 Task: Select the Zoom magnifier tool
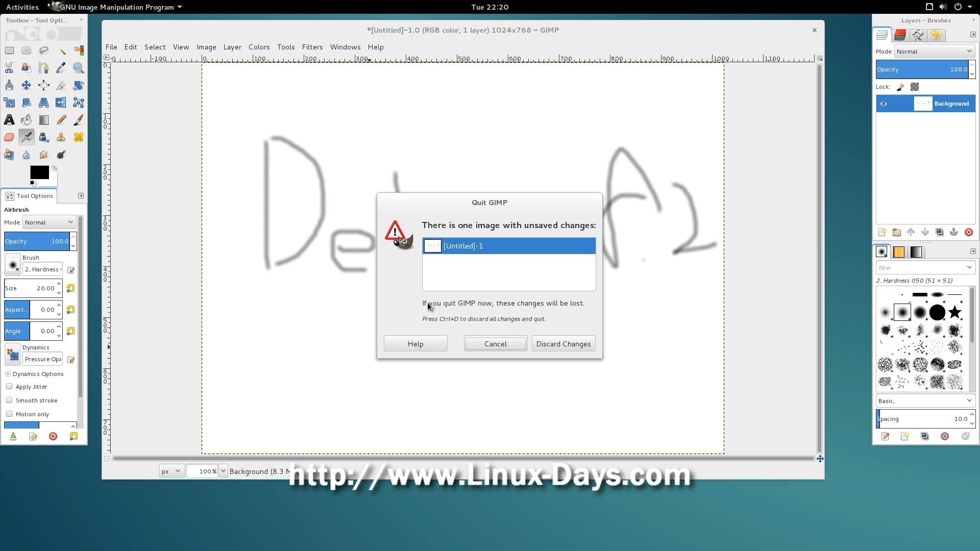(x=79, y=68)
